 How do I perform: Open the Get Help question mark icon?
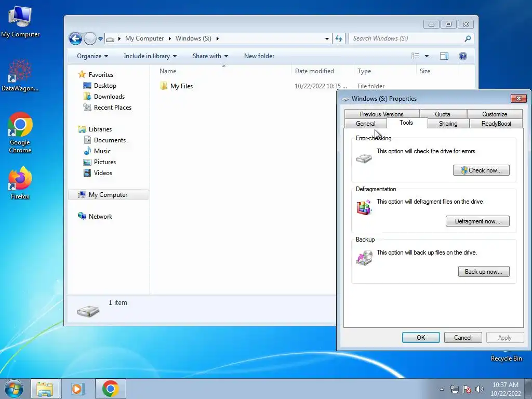tap(462, 56)
